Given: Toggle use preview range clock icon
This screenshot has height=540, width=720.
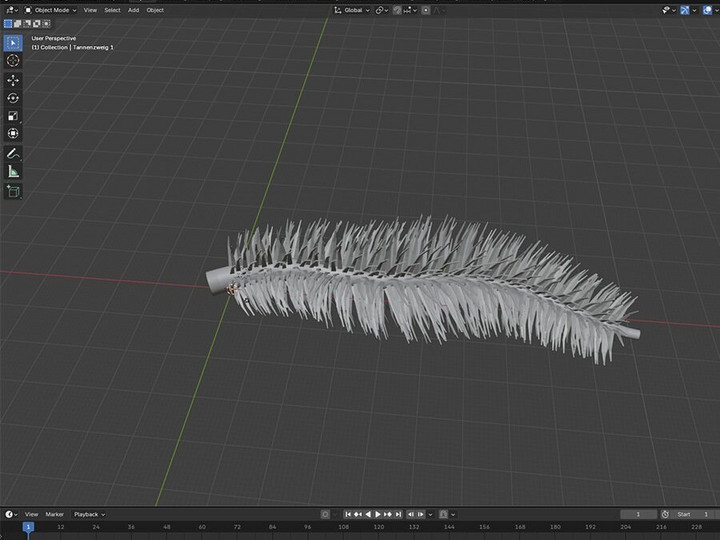Looking at the screenshot, I should [x=665, y=514].
